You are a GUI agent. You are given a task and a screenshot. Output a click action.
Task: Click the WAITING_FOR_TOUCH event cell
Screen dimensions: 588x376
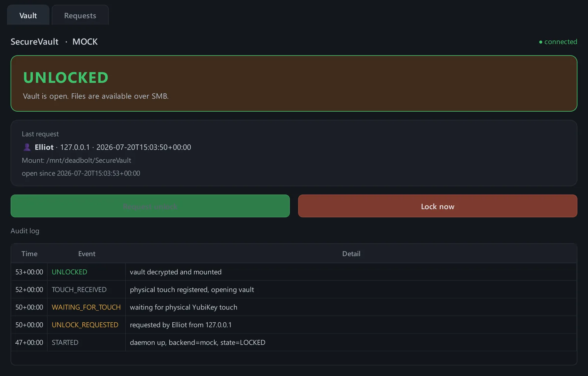(86, 307)
